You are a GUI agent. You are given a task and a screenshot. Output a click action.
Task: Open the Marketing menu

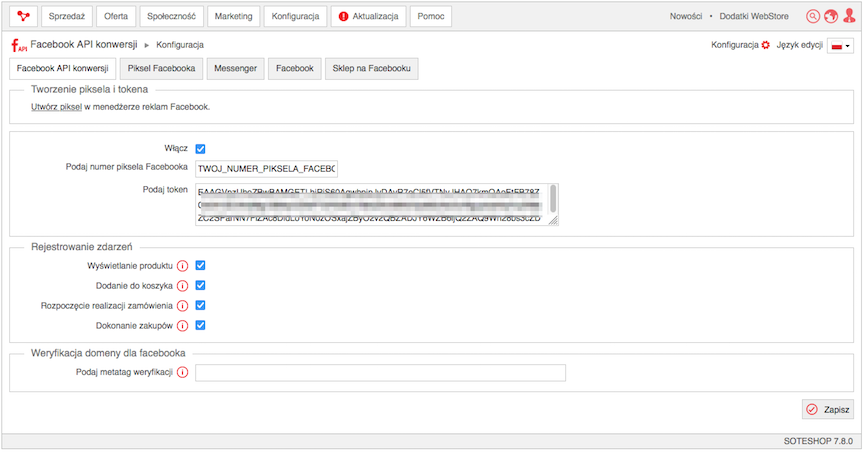[x=234, y=17]
